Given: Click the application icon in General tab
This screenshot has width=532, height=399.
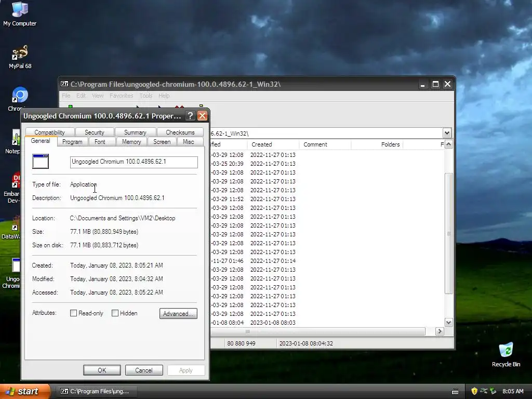Looking at the screenshot, I should click(x=41, y=161).
